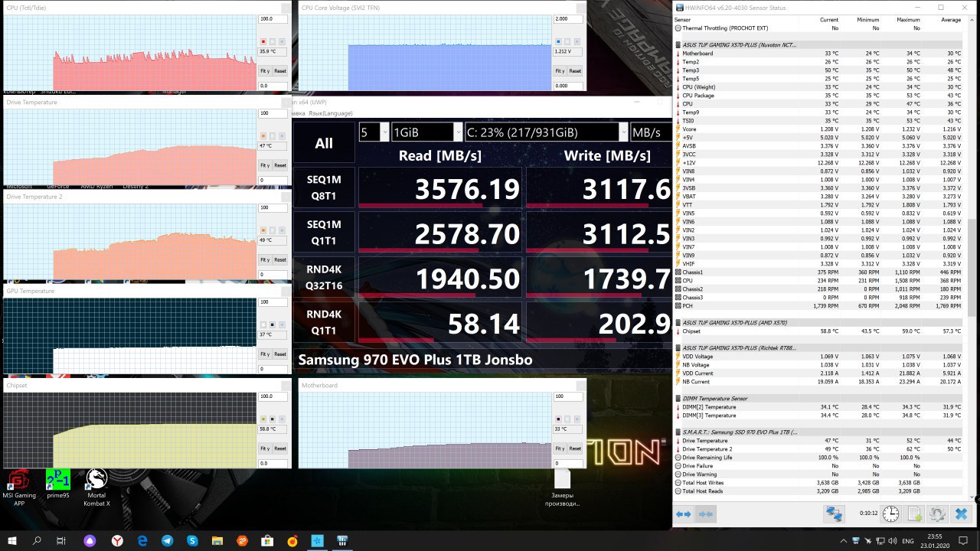Select Drive Remaining Life sensor row
The width and height of the screenshot is (980, 551).
[x=819, y=457]
